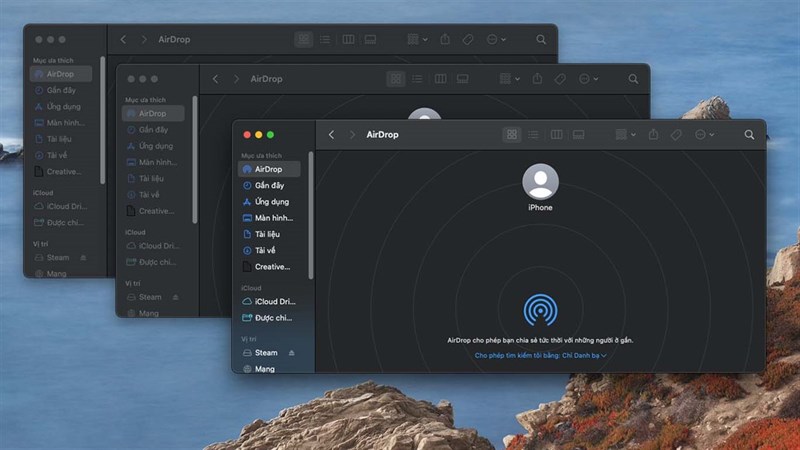Click the iPhone contact avatar in the front window

point(540,182)
